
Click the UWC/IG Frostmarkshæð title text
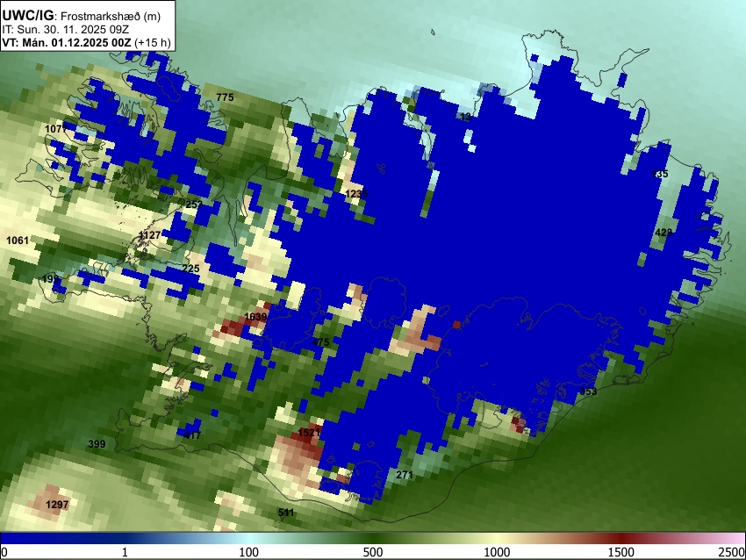pos(82,16)
